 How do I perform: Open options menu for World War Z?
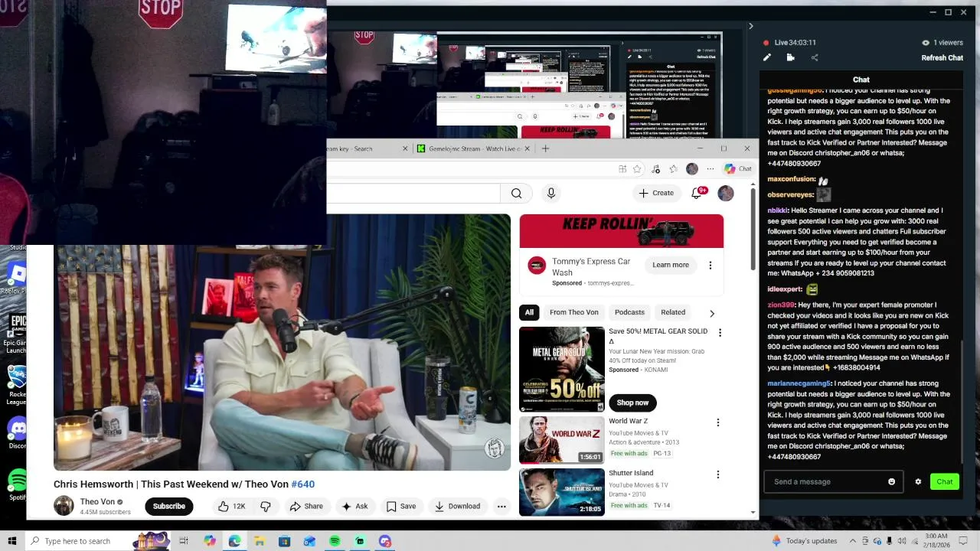tap(717, 422)
